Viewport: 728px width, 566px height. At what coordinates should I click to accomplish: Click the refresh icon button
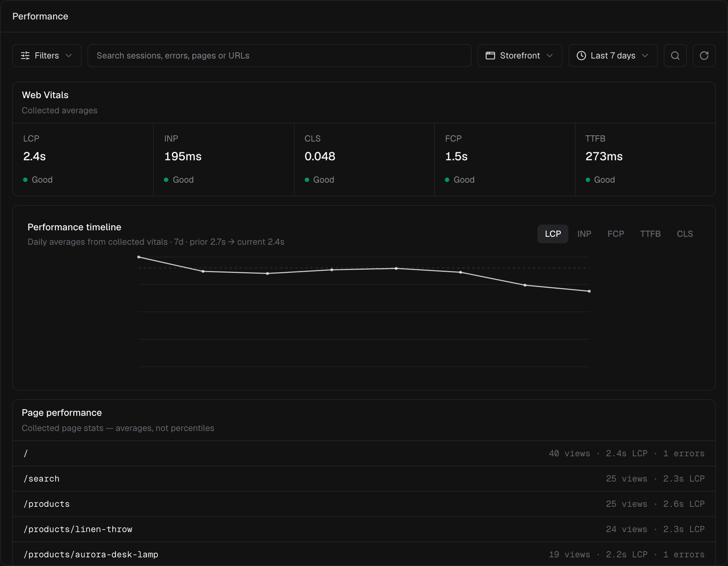coord(704,56)
